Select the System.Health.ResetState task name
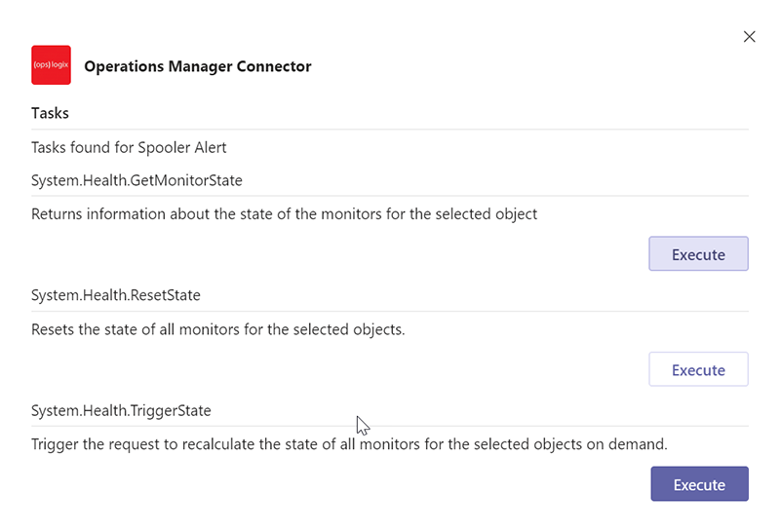 click(x=116, y=295)
